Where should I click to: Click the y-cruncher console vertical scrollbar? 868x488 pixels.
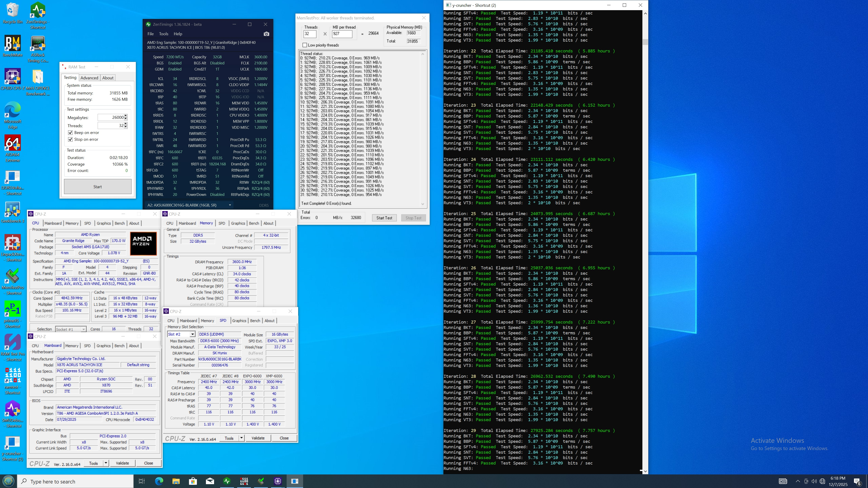pos(645,242)
